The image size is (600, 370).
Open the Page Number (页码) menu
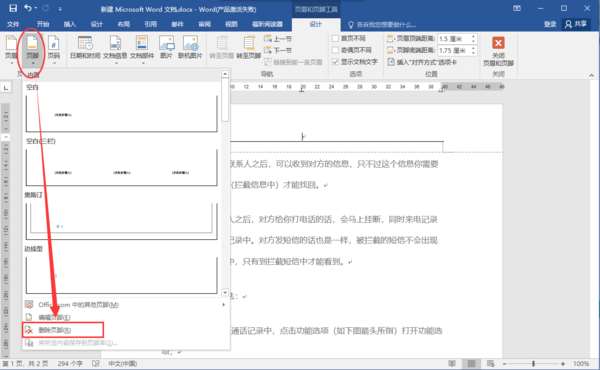coord(54,49)
